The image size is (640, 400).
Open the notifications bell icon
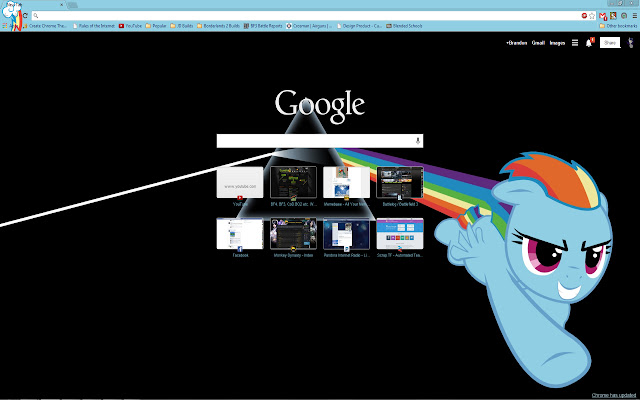[x=589, y=43]
